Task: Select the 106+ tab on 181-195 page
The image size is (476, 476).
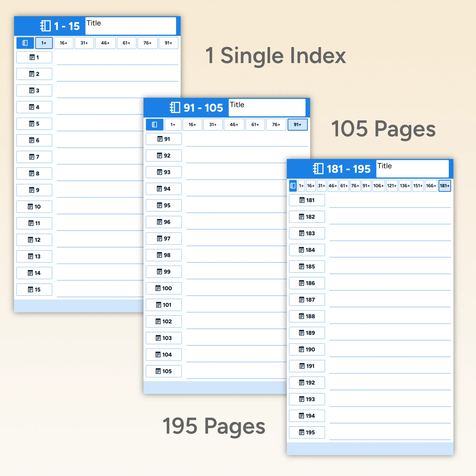Action: point(378,186)
